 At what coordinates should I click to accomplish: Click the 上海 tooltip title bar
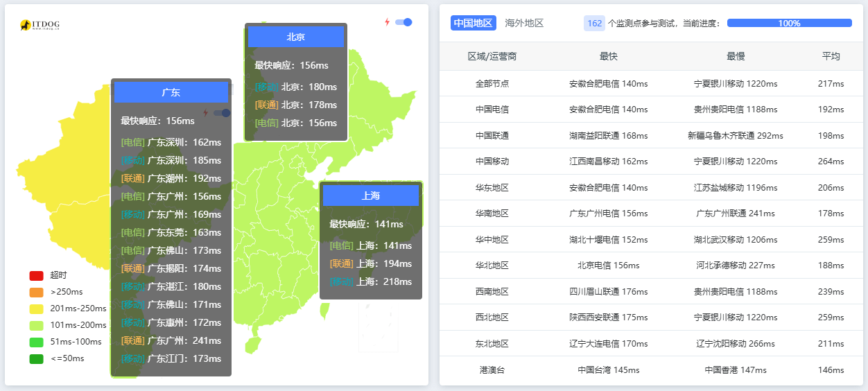coord(371,195)
